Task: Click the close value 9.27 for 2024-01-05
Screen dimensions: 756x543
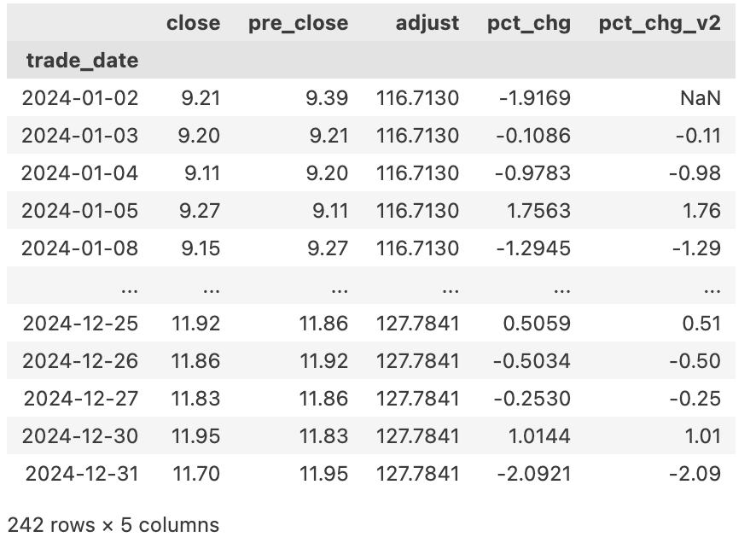Action: click(201, 211)
